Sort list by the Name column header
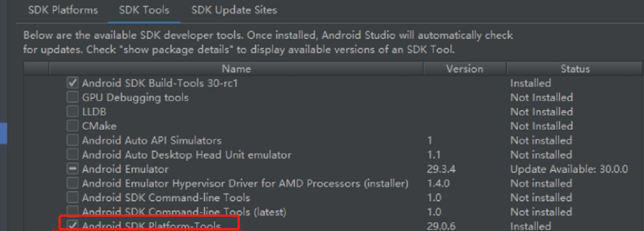 coord(236,69)
